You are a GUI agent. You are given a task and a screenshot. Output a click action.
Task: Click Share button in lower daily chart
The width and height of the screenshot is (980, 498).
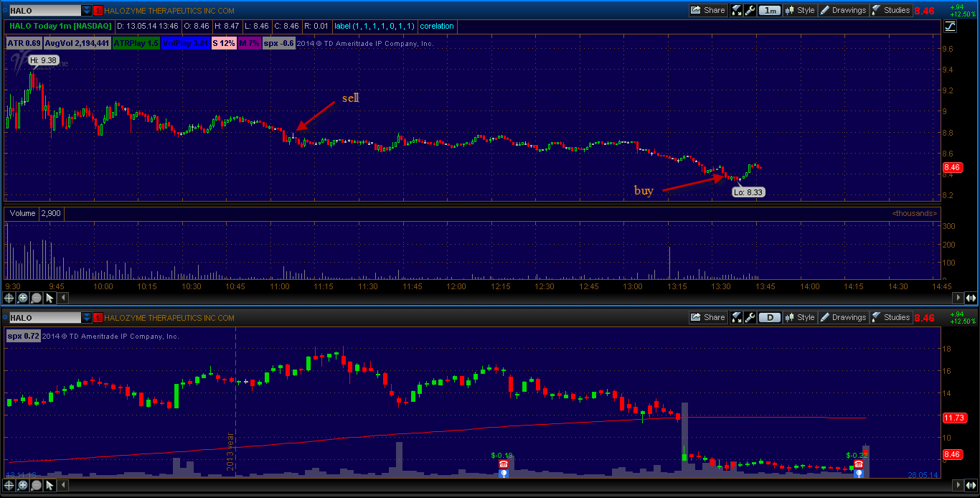tap(707, 317)
